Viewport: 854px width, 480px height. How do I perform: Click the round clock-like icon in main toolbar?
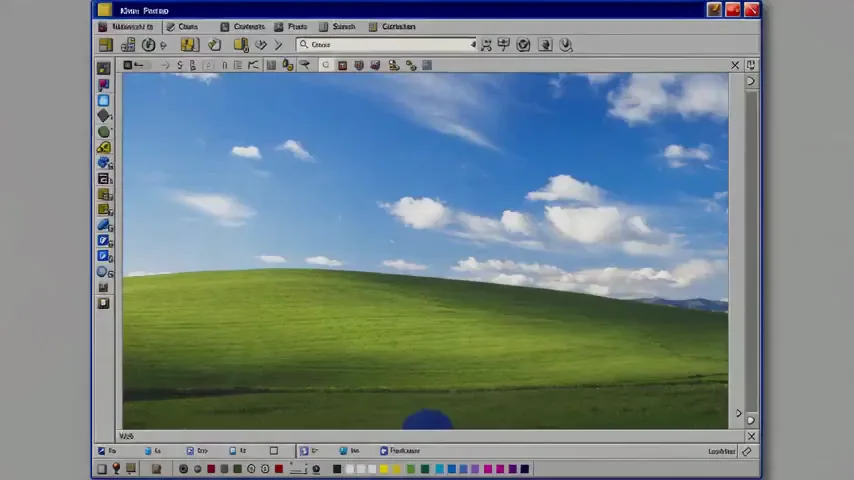click(x=148, y=45)
